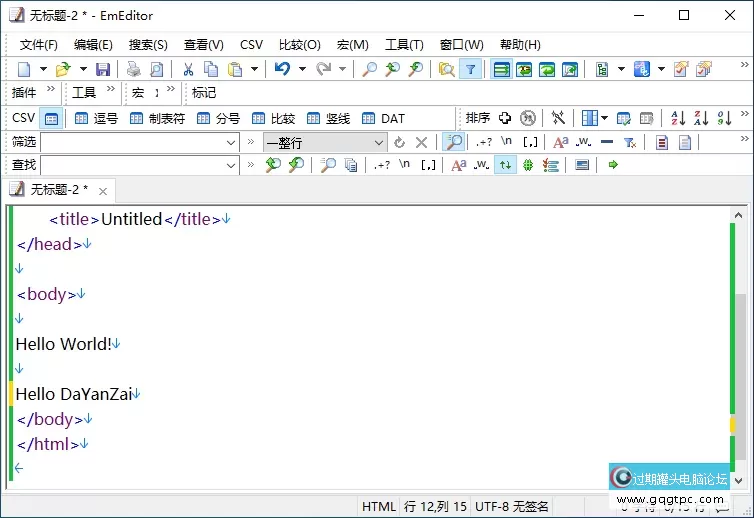754x518 pixels.
Task: Click the 逗号 comma CSV button
Action: click(x=97, y=118)
